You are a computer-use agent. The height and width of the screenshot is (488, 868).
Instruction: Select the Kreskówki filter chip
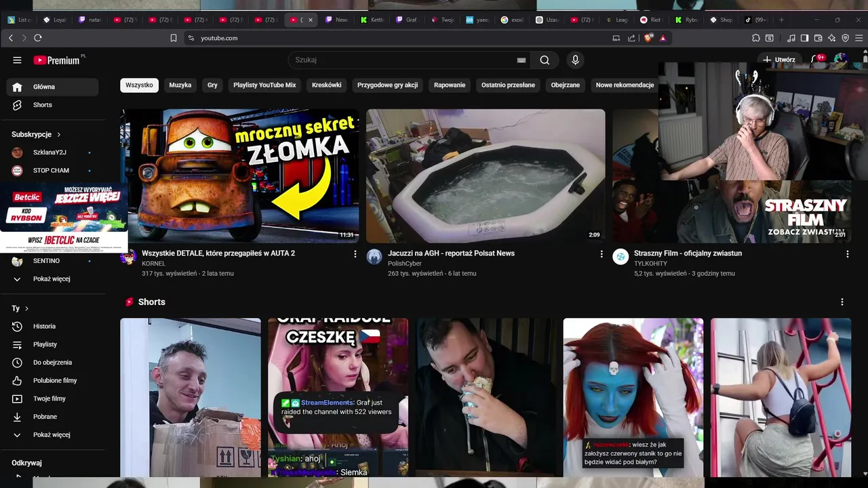click(326, 85)
